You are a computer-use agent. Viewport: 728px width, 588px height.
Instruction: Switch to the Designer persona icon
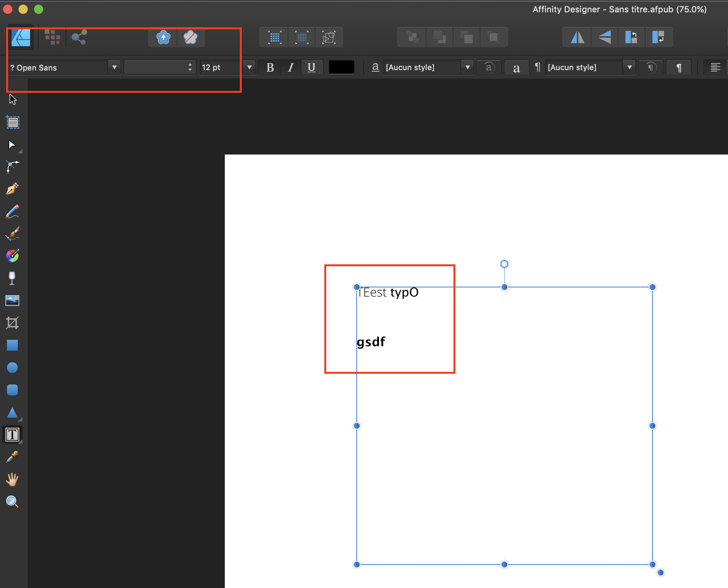point(21,37)
